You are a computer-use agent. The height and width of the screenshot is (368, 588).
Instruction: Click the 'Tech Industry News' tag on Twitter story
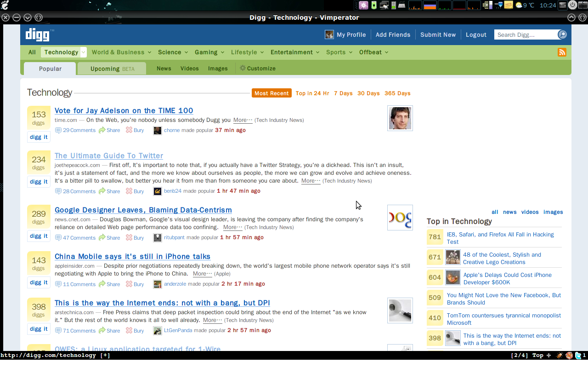pyautogui.click(x=347, y=181)
